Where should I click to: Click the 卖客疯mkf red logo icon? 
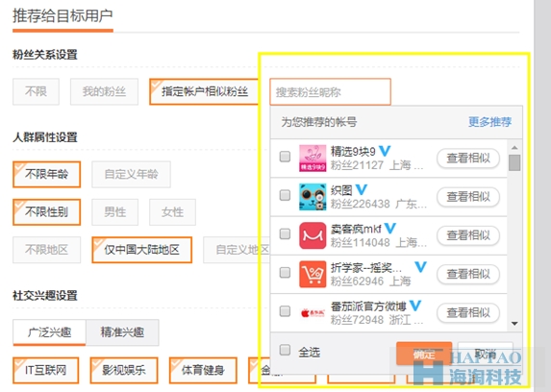pyautogui.click(x=313, y=235)
